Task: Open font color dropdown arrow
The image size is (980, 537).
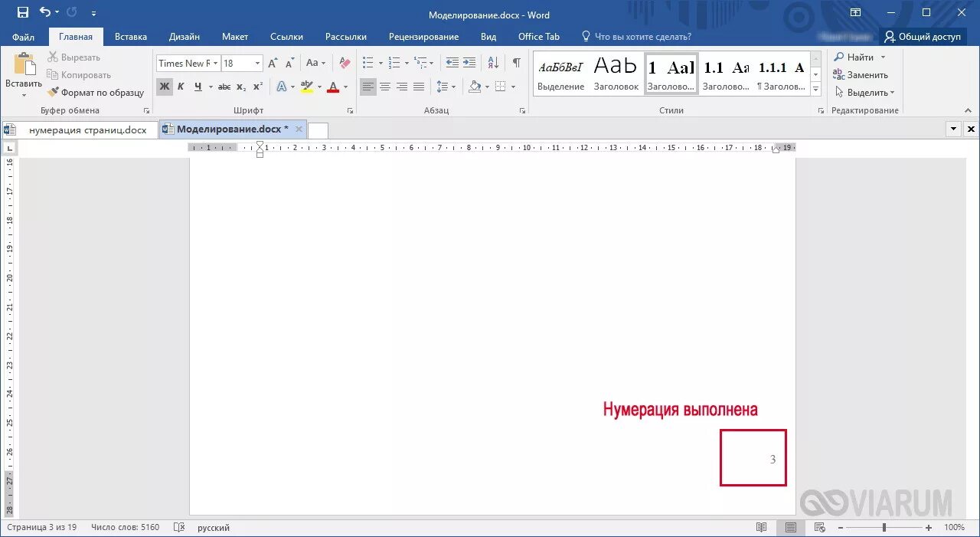Action: pyautogui.click(x=345, y=87)
